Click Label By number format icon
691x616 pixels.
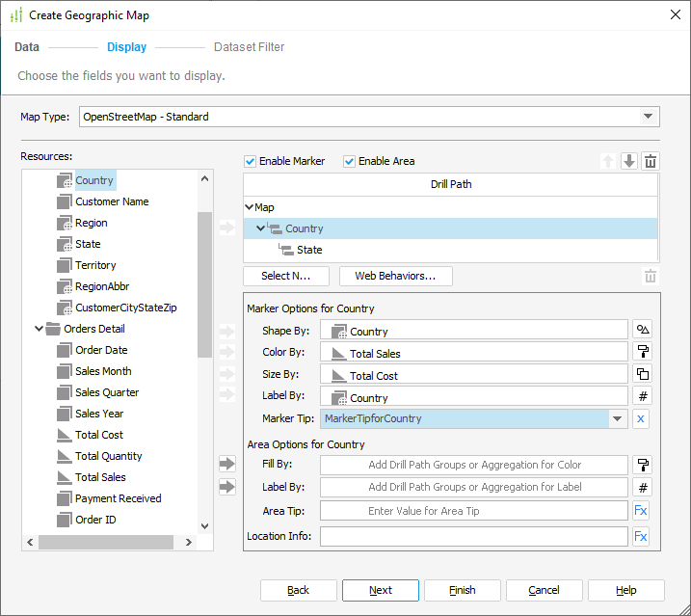point(643,397)
